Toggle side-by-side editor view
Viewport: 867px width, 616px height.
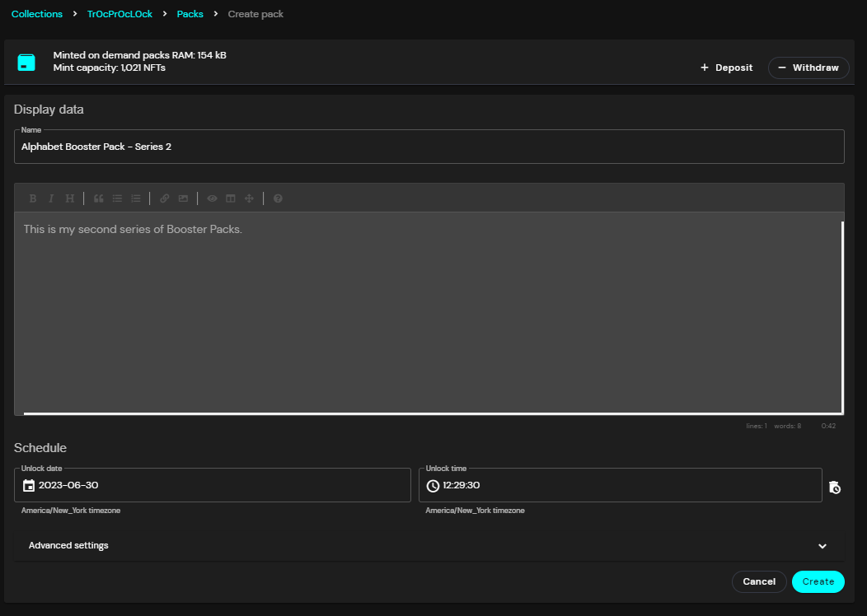point(231,198)
